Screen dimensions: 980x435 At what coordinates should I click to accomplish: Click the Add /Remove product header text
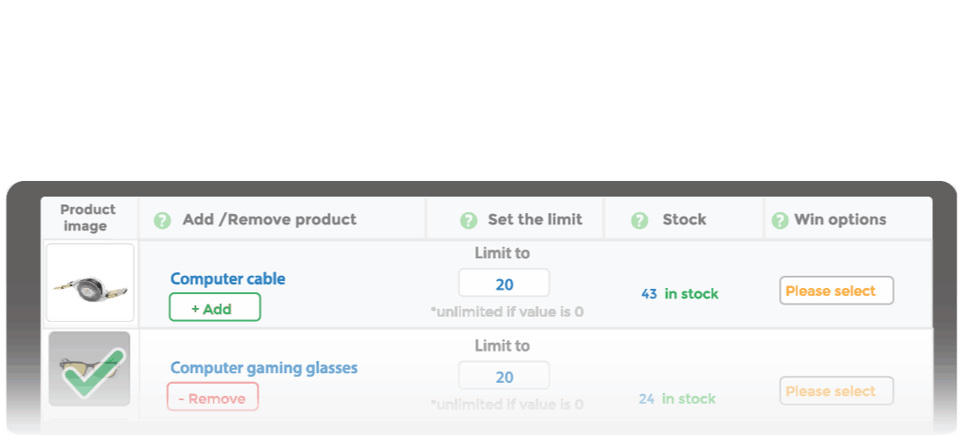(269, 219)
